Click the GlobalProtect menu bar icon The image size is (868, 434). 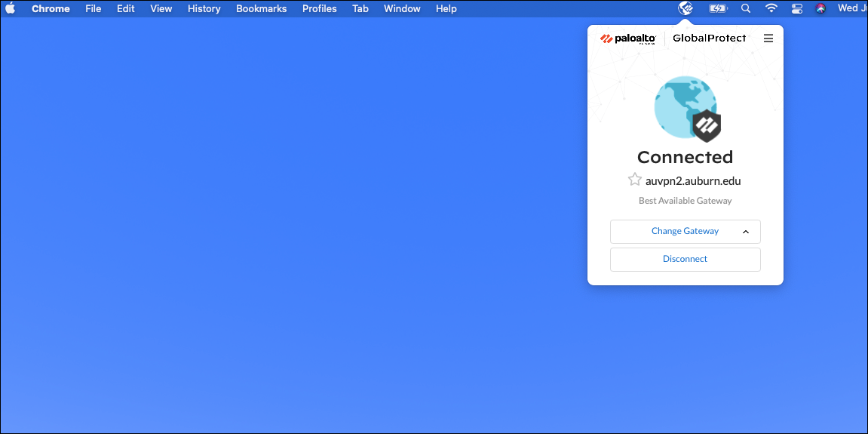[686, 8]
